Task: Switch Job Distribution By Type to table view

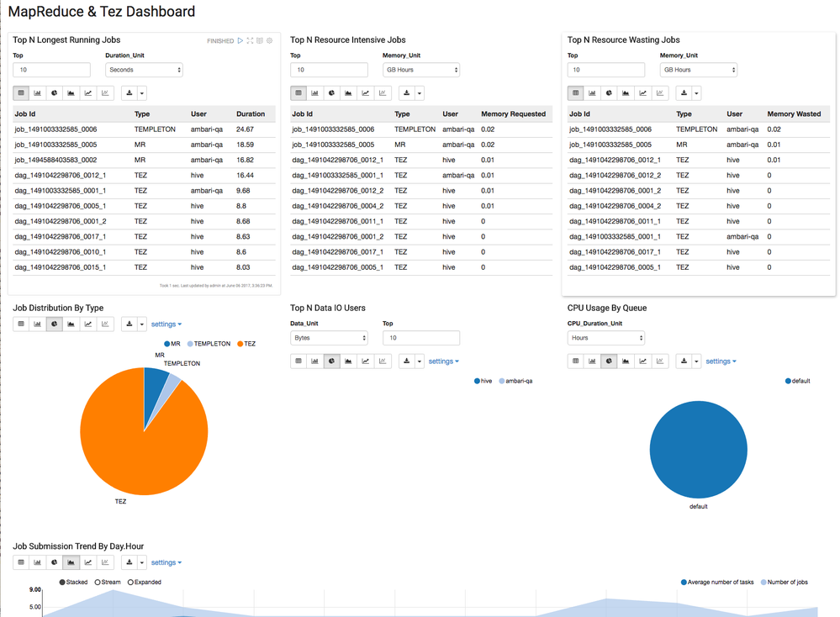Action: pos(21,324)
